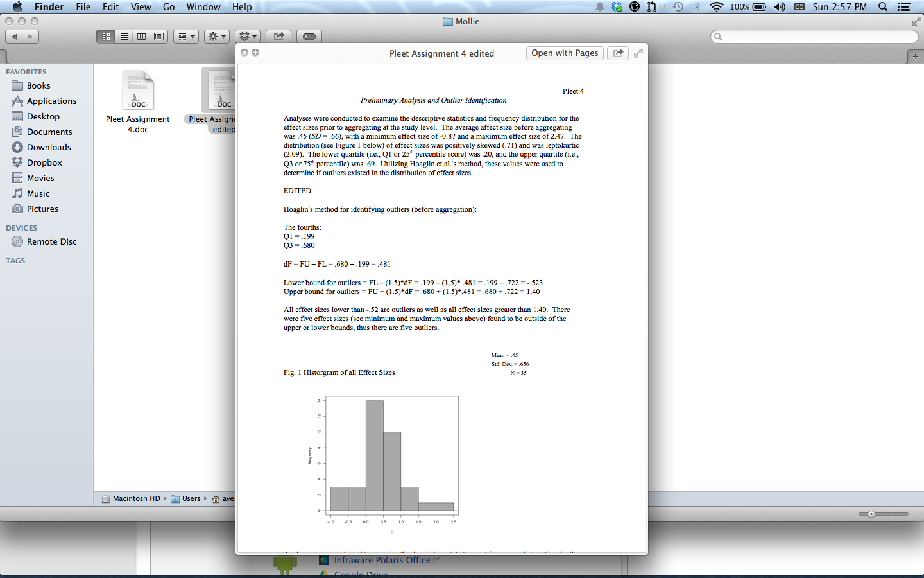Open Notification Center list icon
The width and height of the screenshot is (924, 578).
[905, 7]
